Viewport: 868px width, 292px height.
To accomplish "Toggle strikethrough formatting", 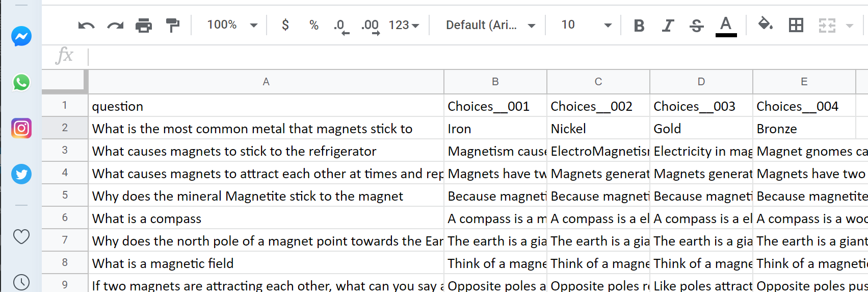I will click(x=696, y=26).
